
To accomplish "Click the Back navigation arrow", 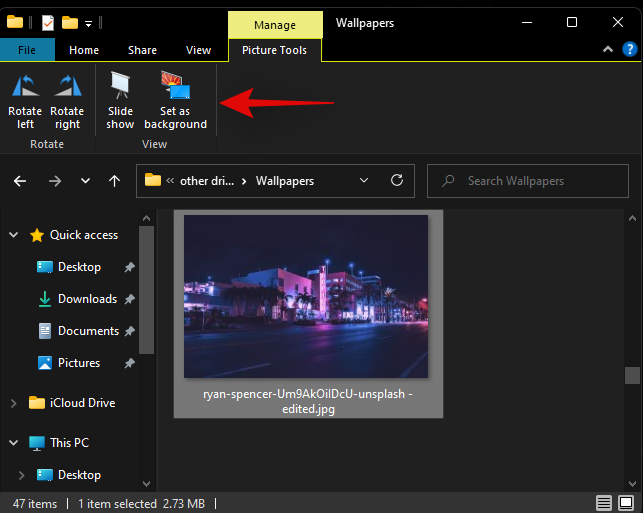I will point(21,181).
